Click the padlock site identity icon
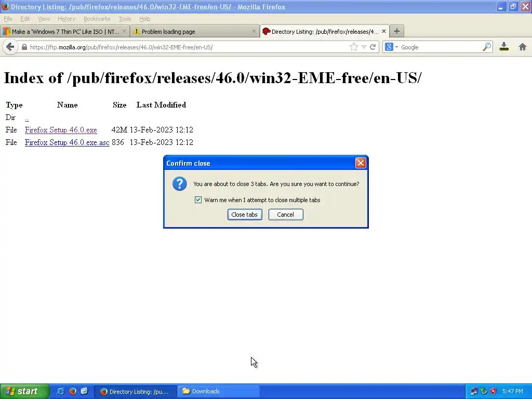This screenshot has width=532, height=399. (x=24, y=47)
